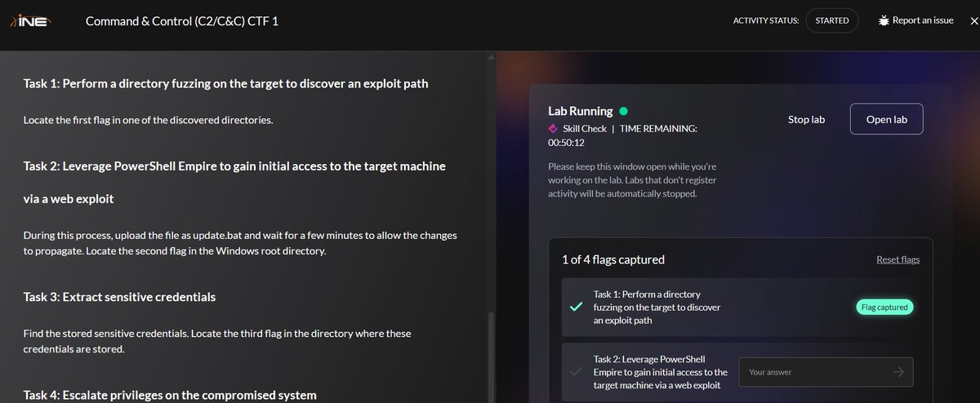Select the Command & Control CTF 1 title
This screenshot has width=980, height=403.
coord(182,20)
